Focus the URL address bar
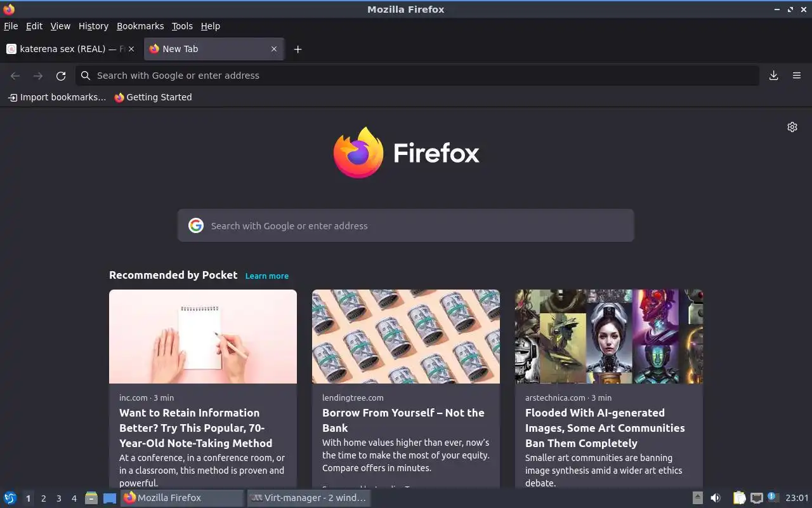Image resolution: width=812 pixels, height=508 pixels. tap(417, 76)
